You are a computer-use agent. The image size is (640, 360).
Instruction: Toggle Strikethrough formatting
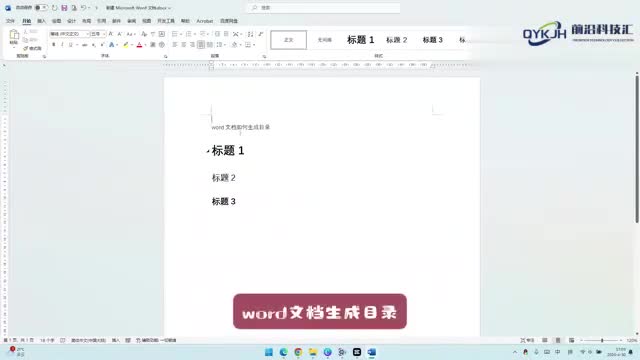pyautogui.click(x=84, y=44)
